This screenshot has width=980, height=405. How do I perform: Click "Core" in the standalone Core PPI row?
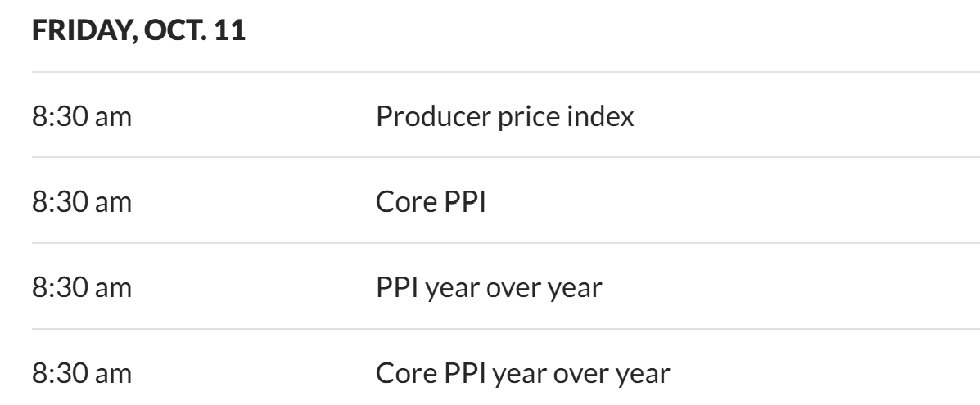[404, 202]
